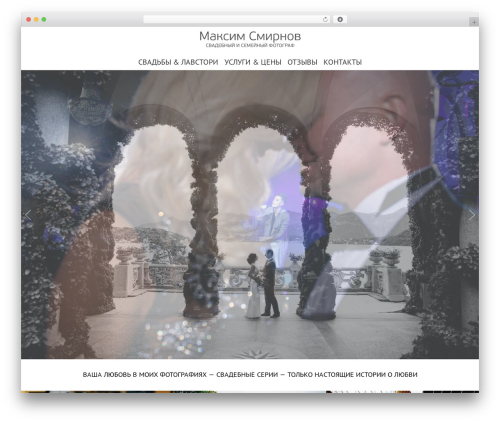
Task: Advance to next slide with right arrow
Action: tap(472, 215)
